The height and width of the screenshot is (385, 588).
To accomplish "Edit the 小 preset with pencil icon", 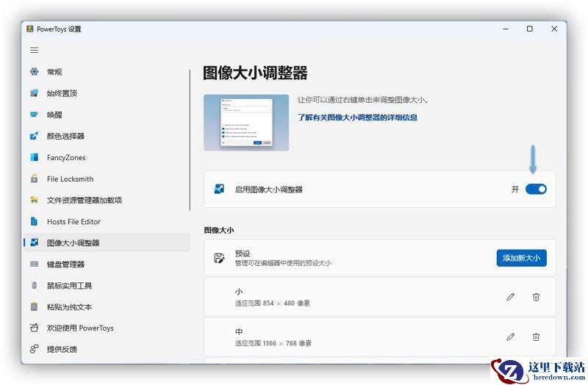I will (x=510, y=297).
